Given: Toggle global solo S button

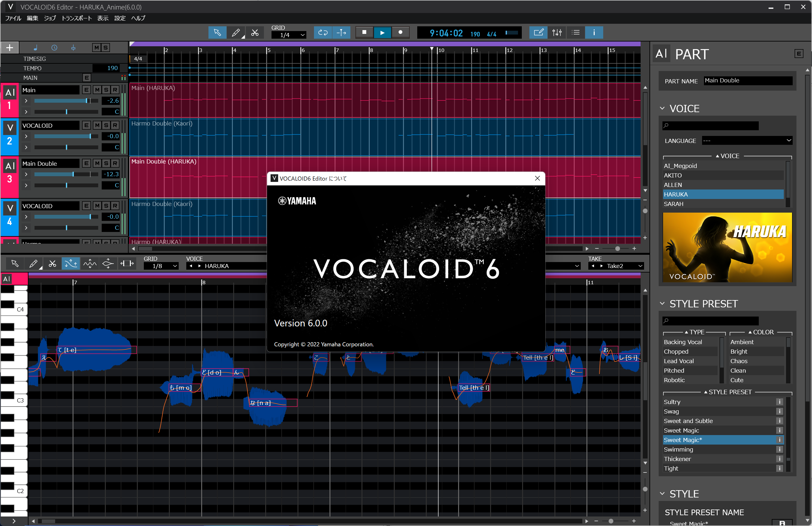Looking at the screenshot, I should pos(105,48).
